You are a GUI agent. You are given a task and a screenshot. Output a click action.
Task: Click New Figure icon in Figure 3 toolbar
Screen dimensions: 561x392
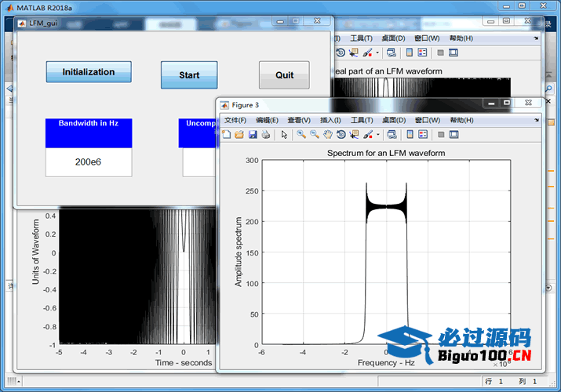click(226, 134)
